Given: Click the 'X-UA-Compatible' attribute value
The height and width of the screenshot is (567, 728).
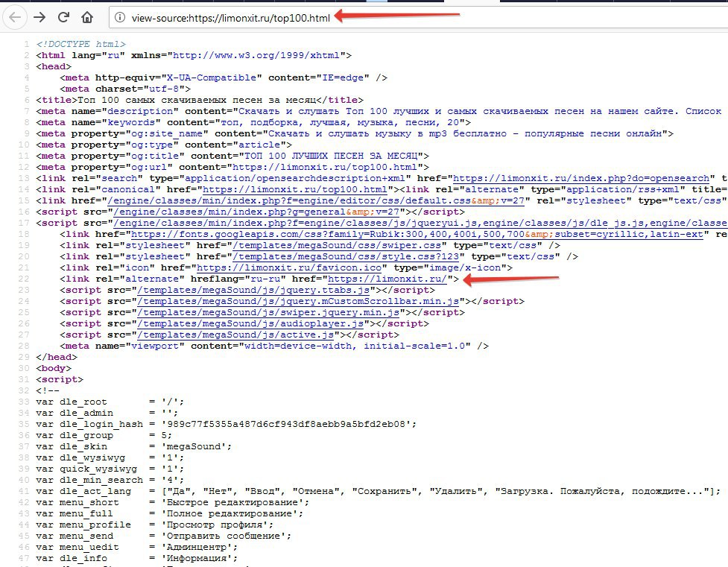Looking at the screenshot, I should 212,77.
